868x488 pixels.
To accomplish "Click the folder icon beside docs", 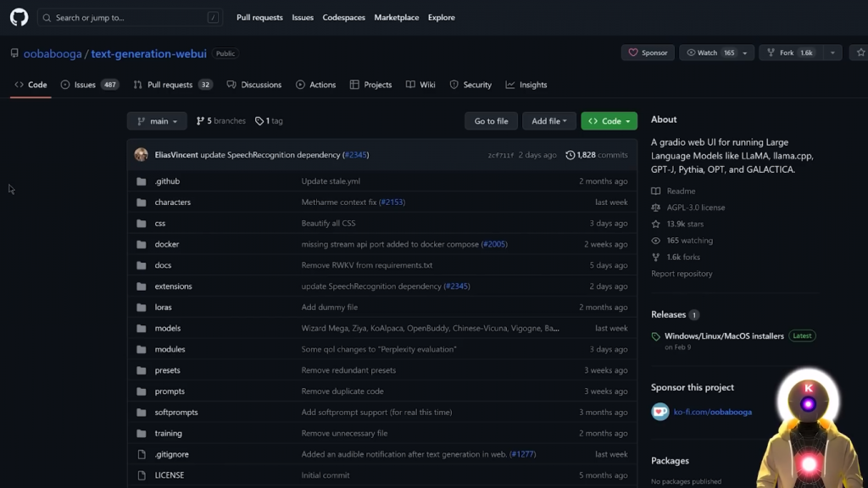I will click(x=142, y=265).
